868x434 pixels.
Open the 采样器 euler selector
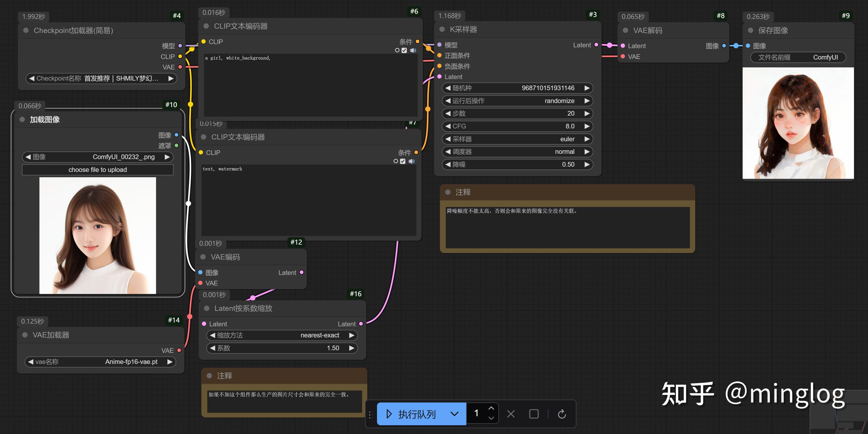click(x=517, y=139)
